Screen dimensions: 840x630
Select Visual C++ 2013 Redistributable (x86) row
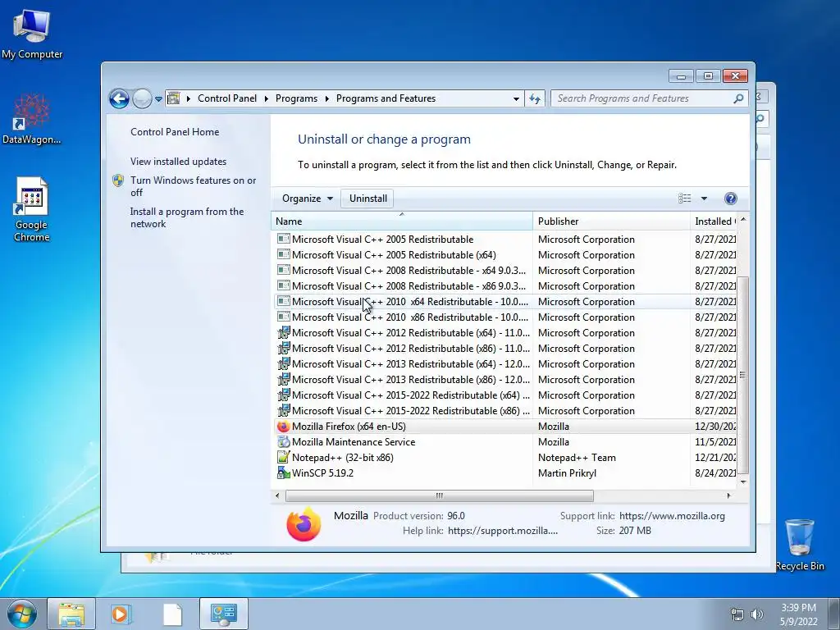[x=505, y=379]
